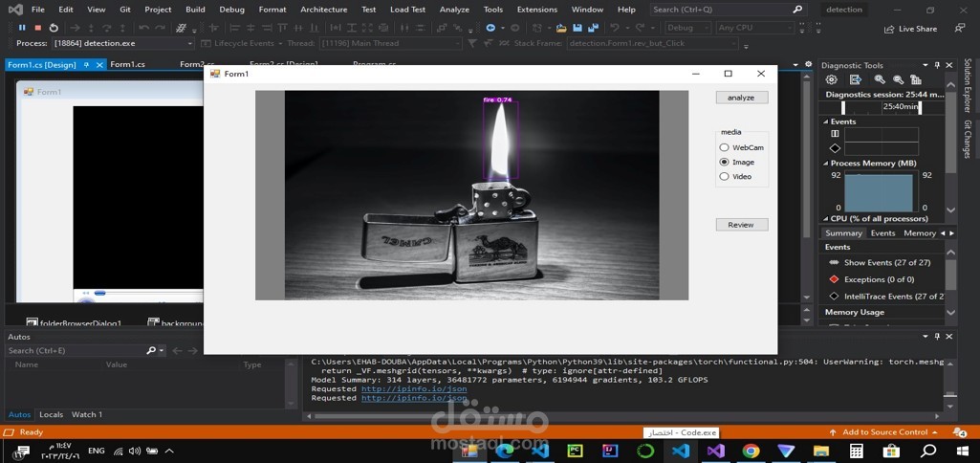Click the first ipinfo.io/json link
The width and height of the screenshot is (980, 463).
click(414, 388)
